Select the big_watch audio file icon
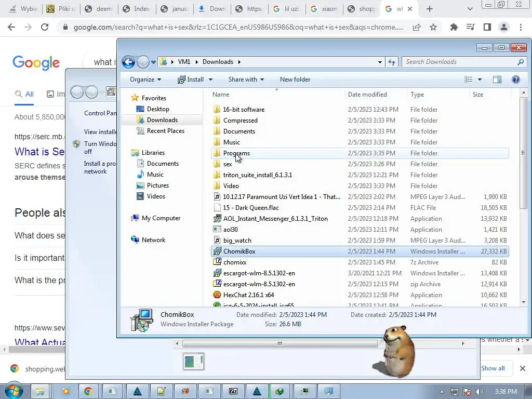This screenshot has width=532, height=399. tap(217, 240)
